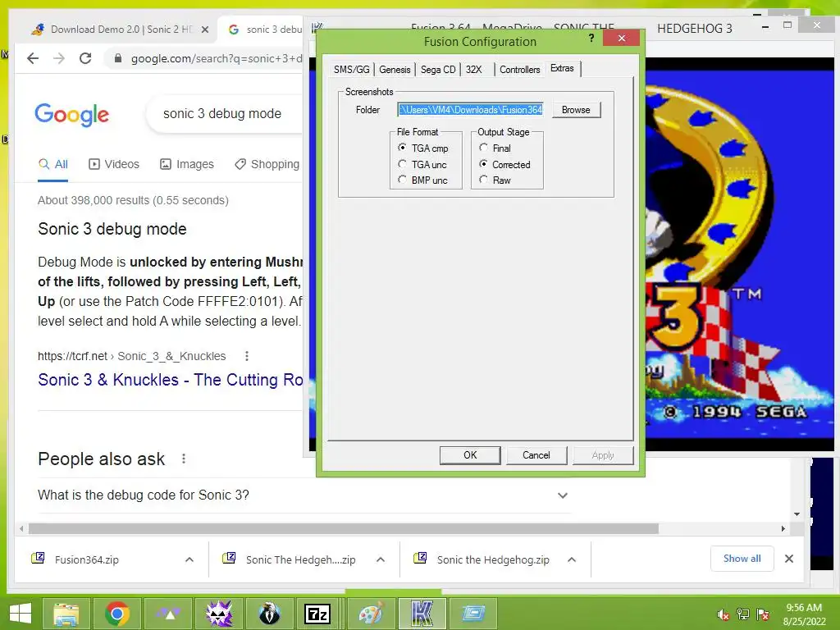This screenshot has width=840, height=630.
Task: Select TGA cmp file format radio
Action: click(402, 148)
